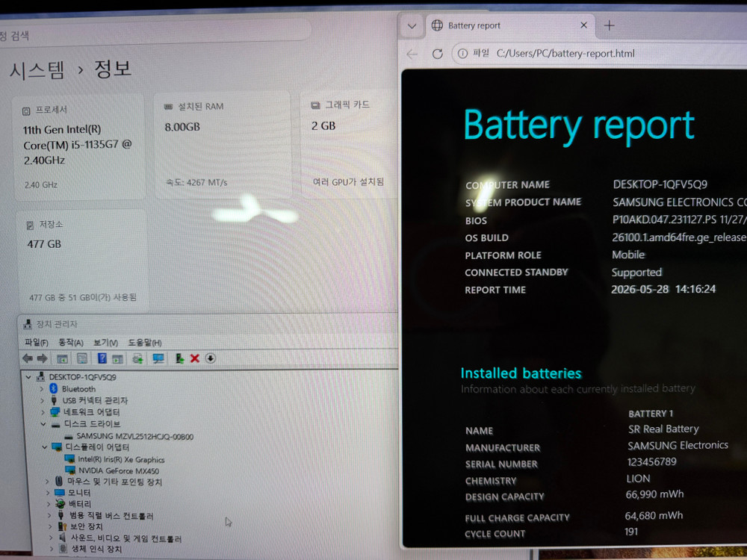
Task: Click the red X Uninstall device icon
Action: click(x=194, y=358)
